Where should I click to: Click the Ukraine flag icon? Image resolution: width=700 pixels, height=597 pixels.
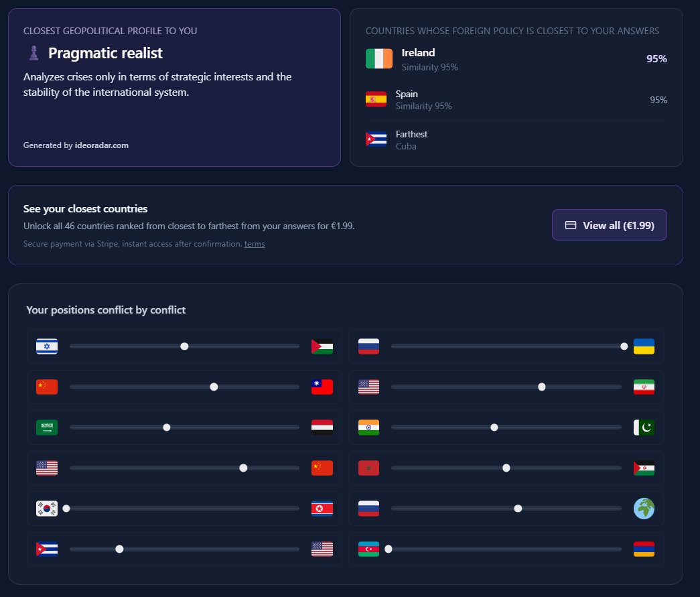point(644,346)
